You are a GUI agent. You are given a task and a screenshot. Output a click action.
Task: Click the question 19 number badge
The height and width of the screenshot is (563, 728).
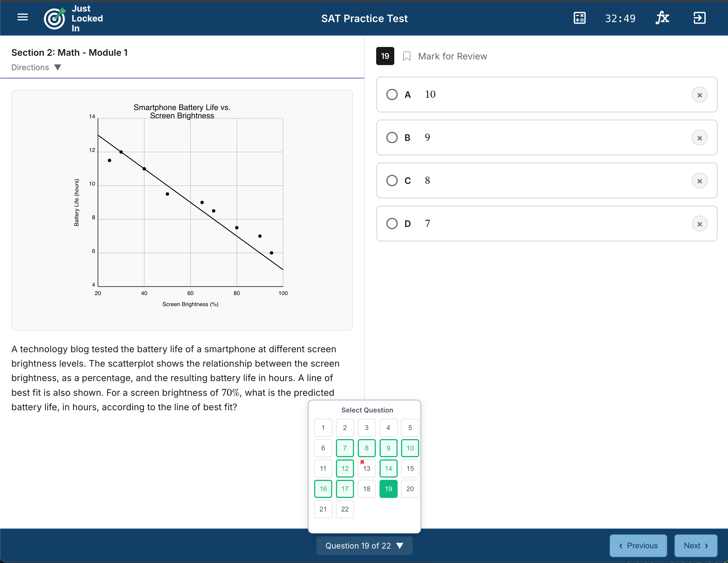coord(385,56)
